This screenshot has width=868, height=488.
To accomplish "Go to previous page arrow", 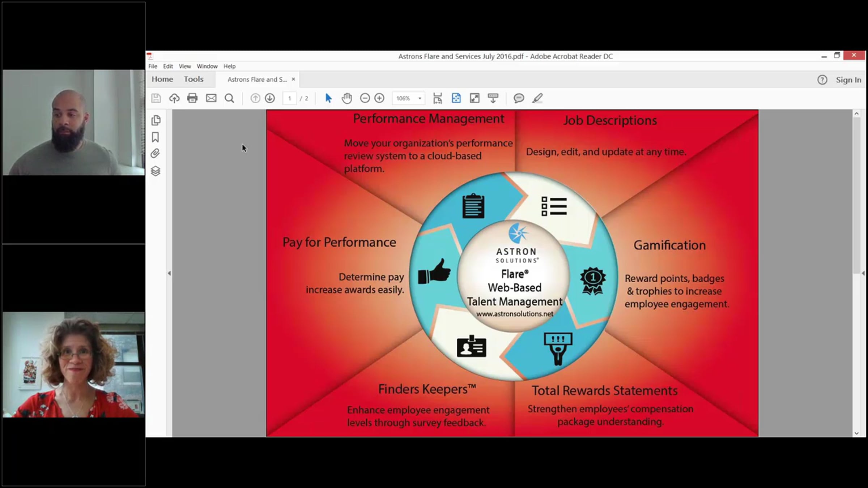I will coord(255,98).
